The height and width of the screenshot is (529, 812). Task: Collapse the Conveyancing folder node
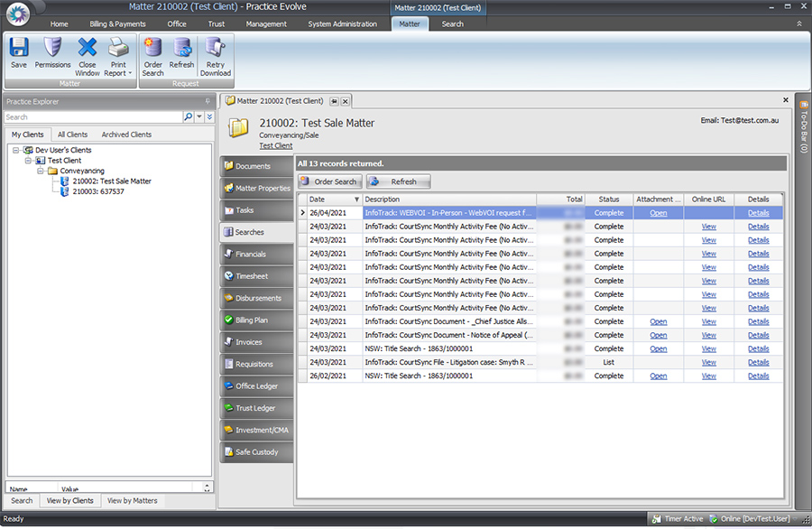[41, 171]
